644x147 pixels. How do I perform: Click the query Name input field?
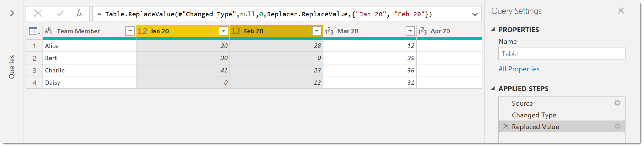[x=562, y=54]
